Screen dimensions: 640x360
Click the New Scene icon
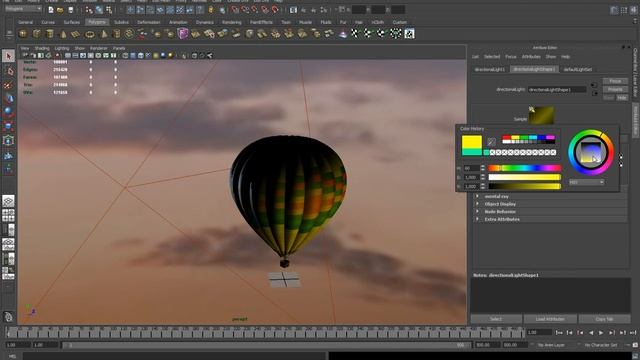(51, 10)
